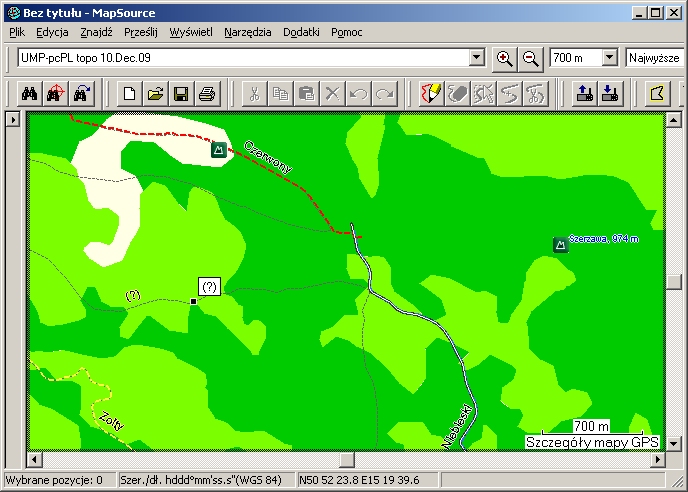688x492 pixels.
Task: Click the Szerzawa 974 m peak marker
Action: tap(559, 244)
